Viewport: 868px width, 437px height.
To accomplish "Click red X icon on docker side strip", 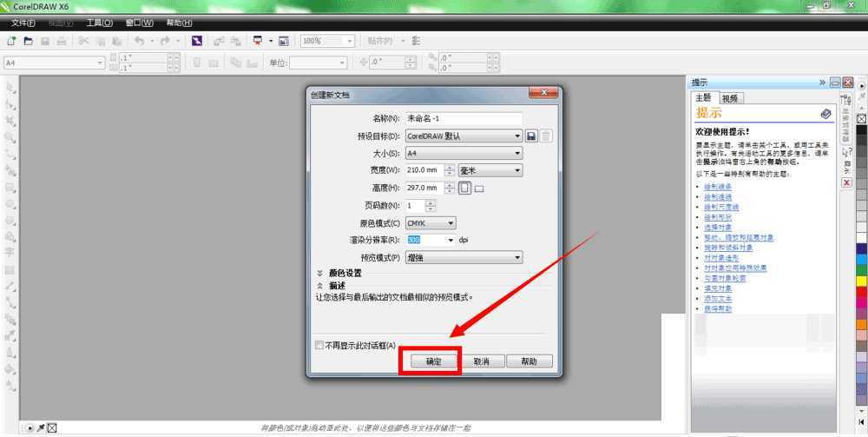I will point(846,182).
